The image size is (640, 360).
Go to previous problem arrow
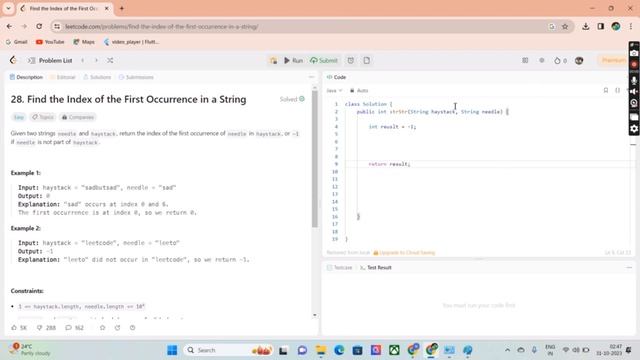coord(82,60)
